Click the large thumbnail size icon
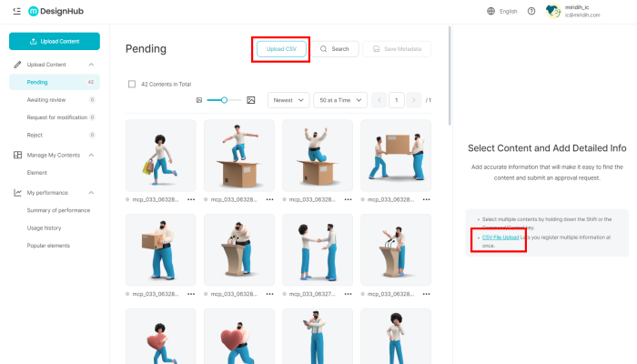Screen dimensions: 637x364 251,99
